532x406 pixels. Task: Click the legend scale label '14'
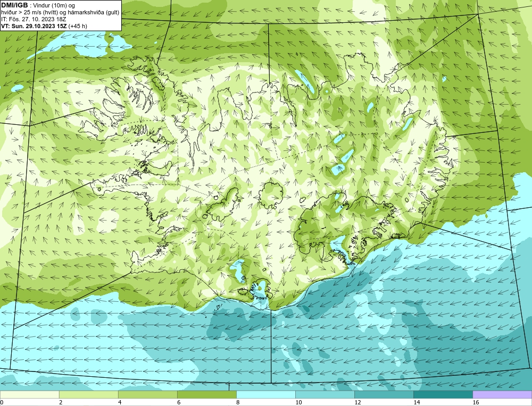coord(417,403)
